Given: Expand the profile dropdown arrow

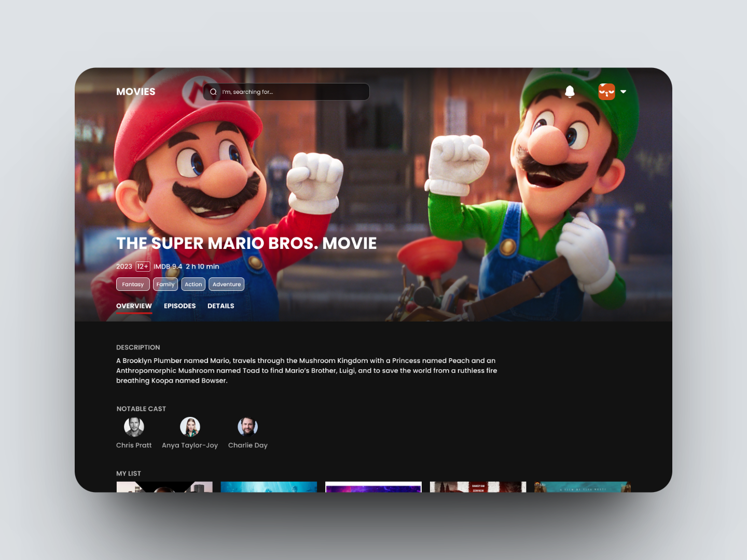Looking at the screenshot, I should [623, 92].
